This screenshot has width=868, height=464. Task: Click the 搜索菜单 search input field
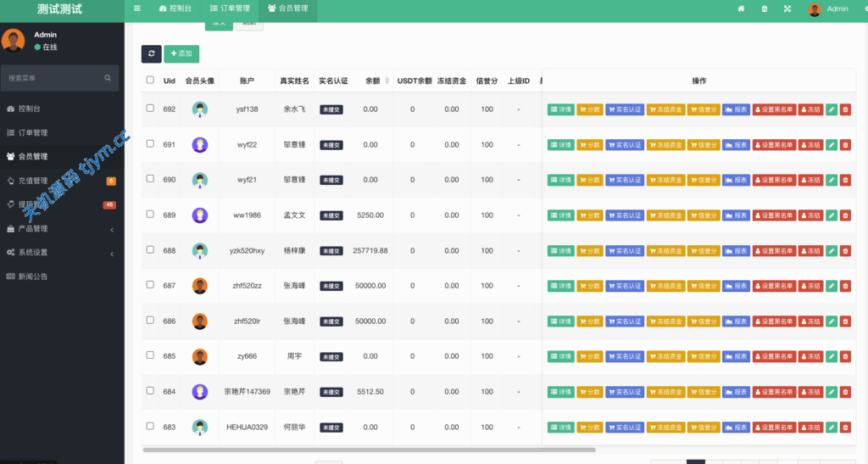point(51,78)
